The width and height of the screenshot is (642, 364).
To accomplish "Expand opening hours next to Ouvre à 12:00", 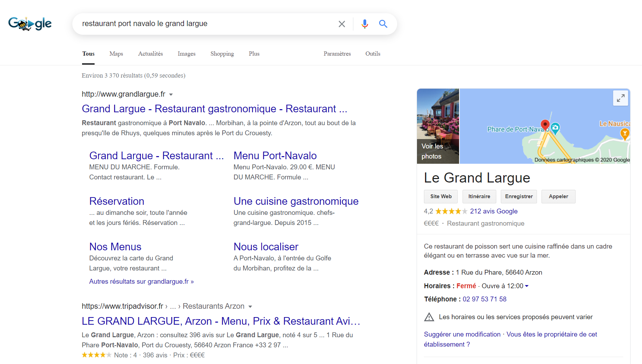I will point(527,286).
